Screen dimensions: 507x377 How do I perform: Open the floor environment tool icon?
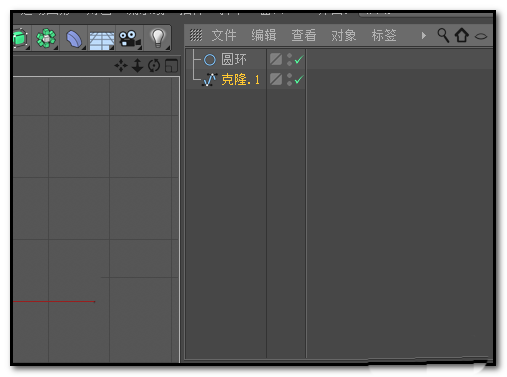pos(102,40)
